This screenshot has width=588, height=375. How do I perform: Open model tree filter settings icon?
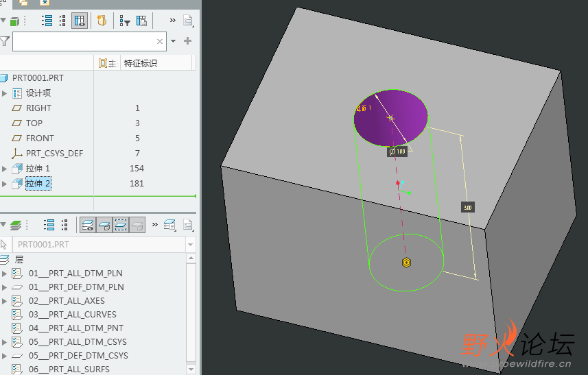click(x=124, y=21)
